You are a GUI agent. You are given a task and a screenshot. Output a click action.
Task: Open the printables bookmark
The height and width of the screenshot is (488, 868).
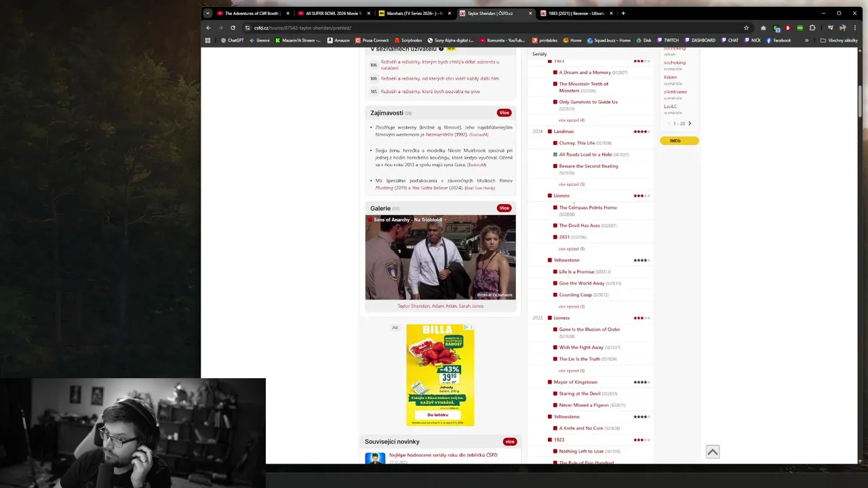tap(545, 41)
